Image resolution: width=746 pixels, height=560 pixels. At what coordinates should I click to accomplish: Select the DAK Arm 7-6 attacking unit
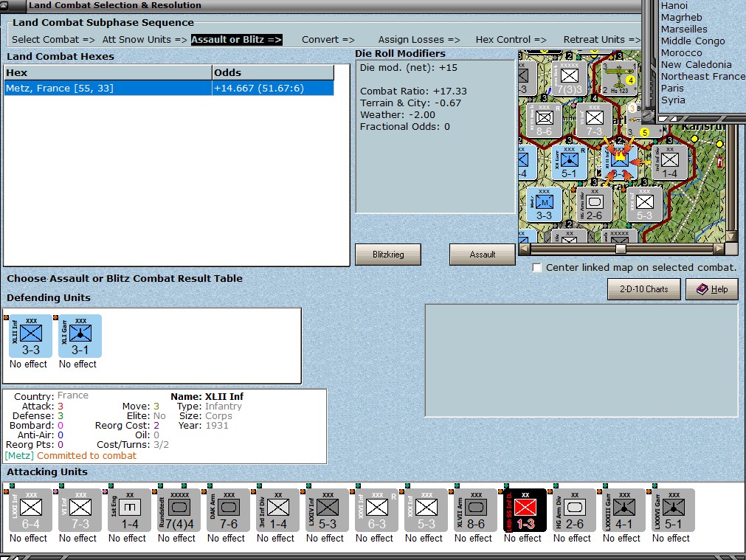point(229,510)
